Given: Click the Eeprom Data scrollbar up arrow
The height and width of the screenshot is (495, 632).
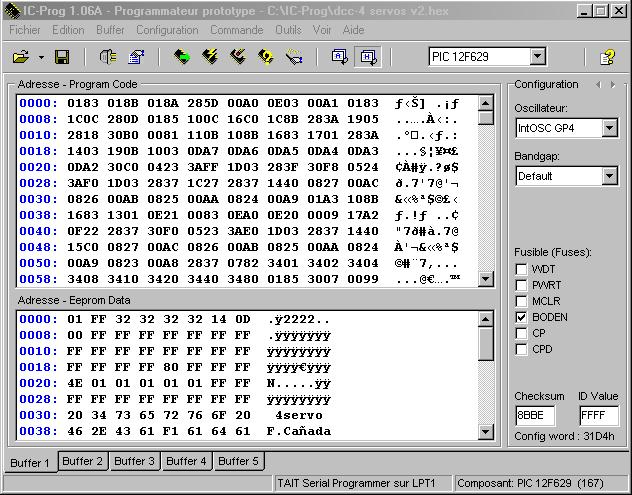Looking at the screenshot, I should [x=486, y=319].
